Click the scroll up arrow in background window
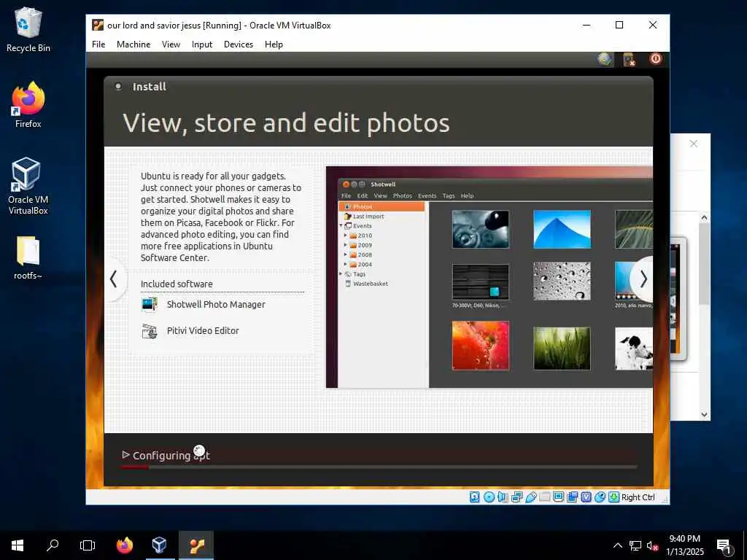The height and width of the screenshot is (560, 747). (x=704, y=217)
